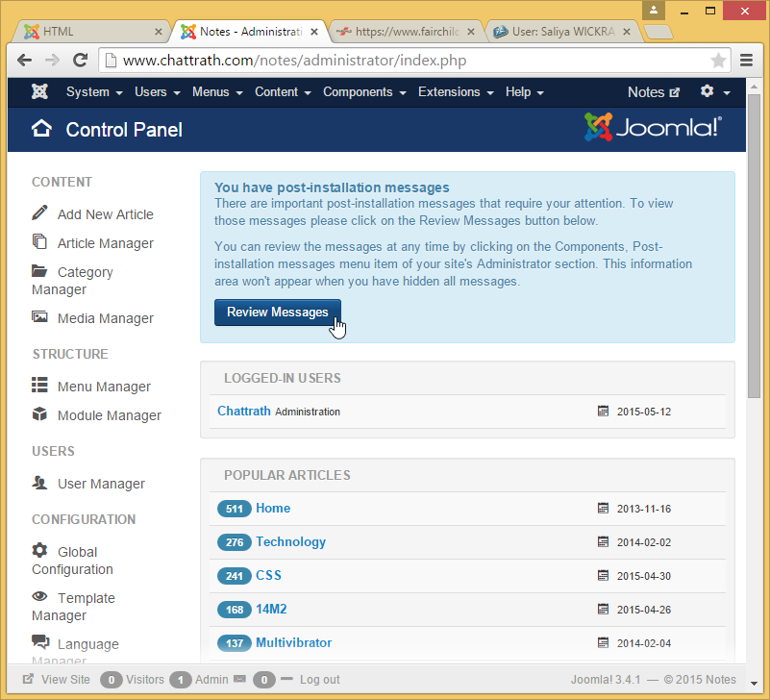The image size is (770, 700).
Task: Click the Global Configuration gear icon
Action: tap(39, 551)
